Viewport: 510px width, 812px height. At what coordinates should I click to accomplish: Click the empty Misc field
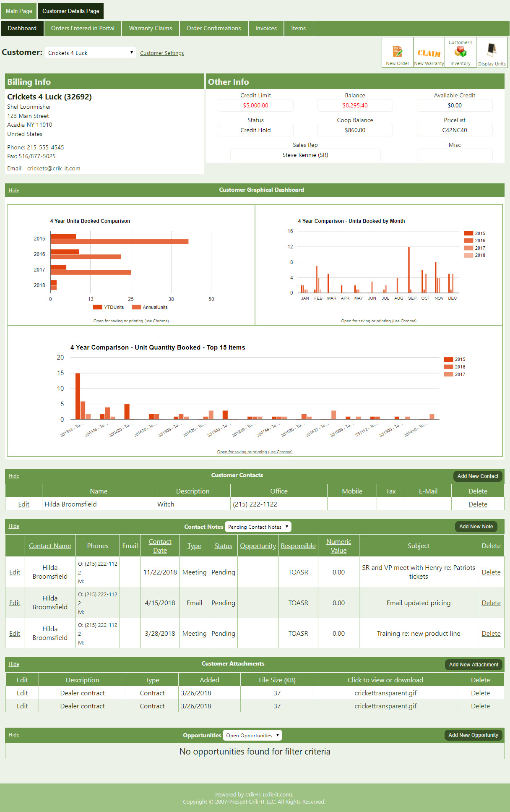click(455, 155)
